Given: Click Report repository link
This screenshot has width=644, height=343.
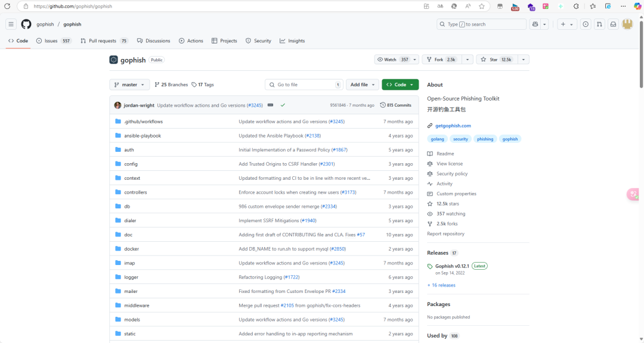Looking at the screenshot, I should [x=445, y=233].
